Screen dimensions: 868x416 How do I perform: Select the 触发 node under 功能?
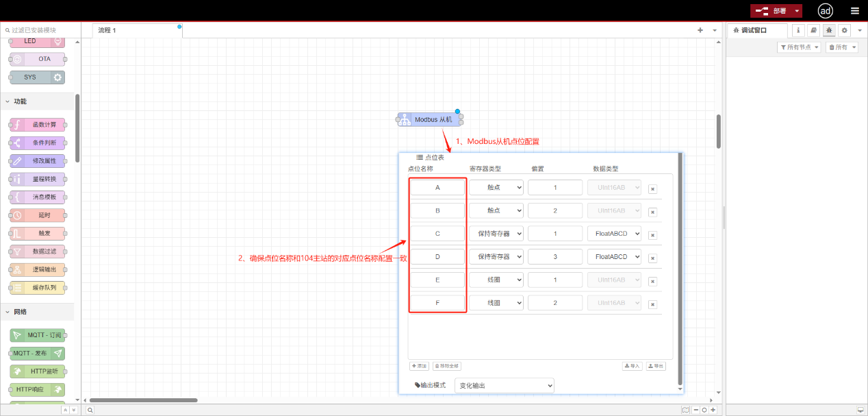[x=38, y=232]
